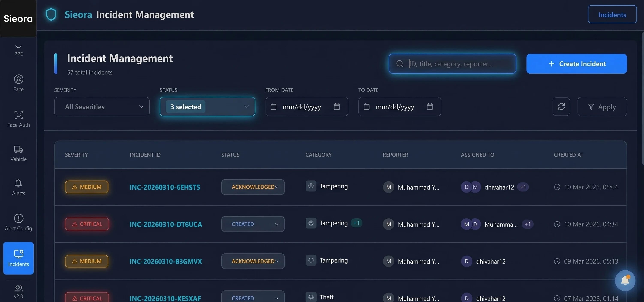Open the Created status dropdown for INC-20260310-DT6UCA
The image size is (644, 302).
point(253,224)
